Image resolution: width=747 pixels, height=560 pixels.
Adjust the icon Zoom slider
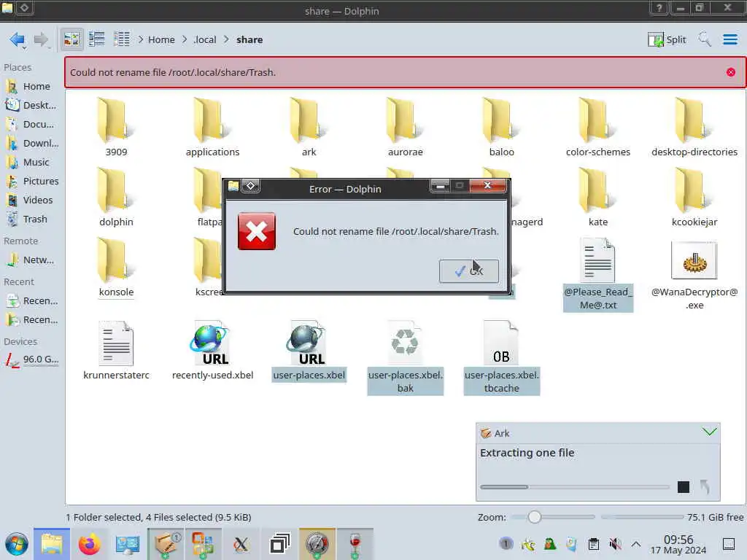pos(553,517)
